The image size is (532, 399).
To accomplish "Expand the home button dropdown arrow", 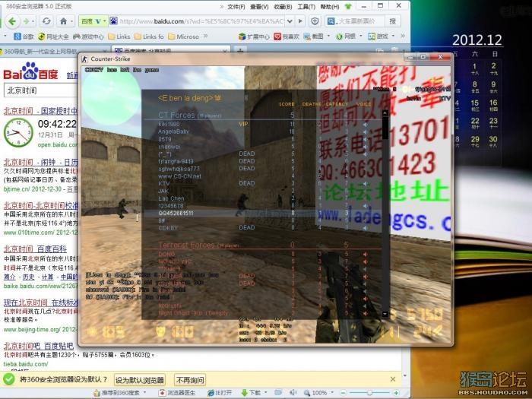I will coord(71,21).
